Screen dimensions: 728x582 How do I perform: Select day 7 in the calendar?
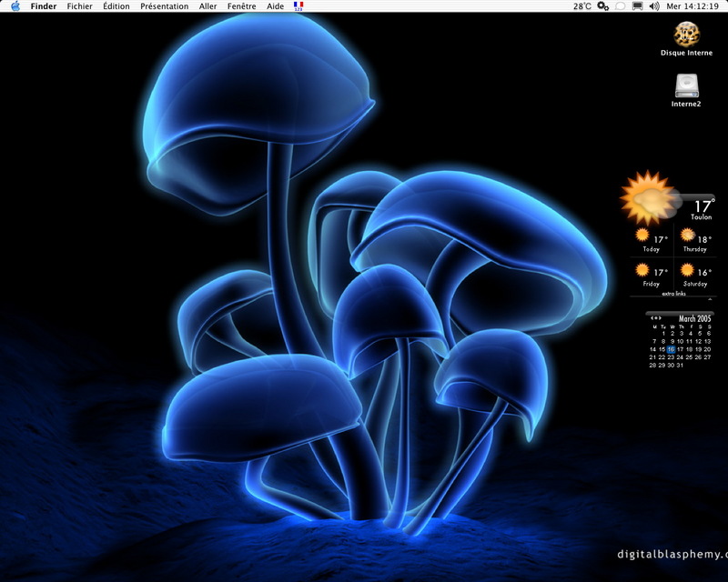pos(654,341)
